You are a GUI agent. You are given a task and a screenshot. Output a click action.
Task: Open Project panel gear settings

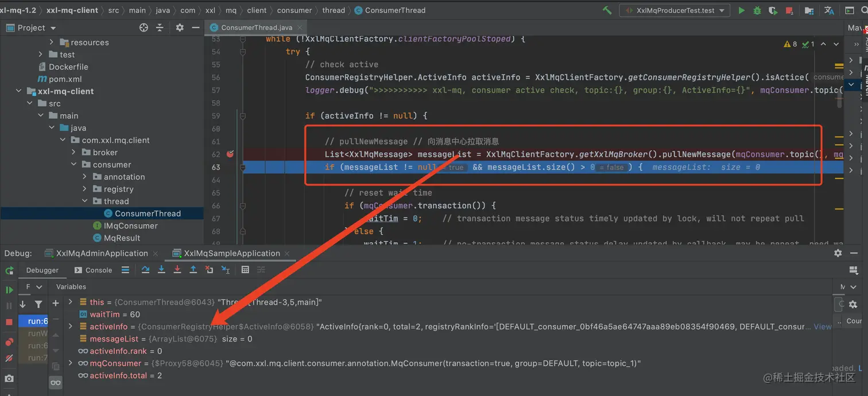180,28
